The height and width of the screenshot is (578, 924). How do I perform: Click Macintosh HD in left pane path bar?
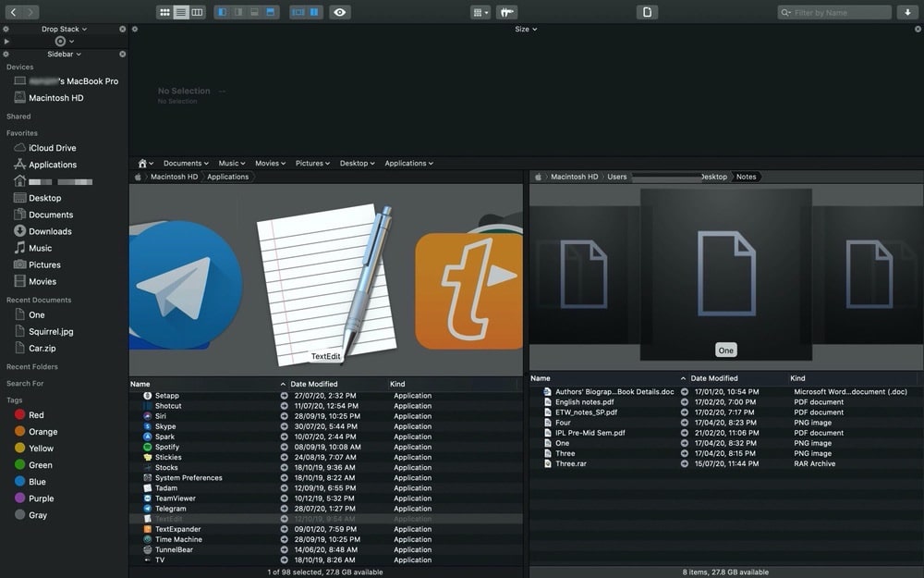coord(174,177)
